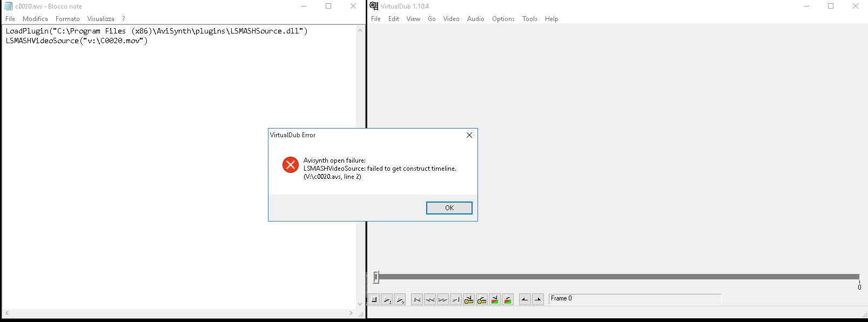Maximize the Notepad window

click(328, 6)
